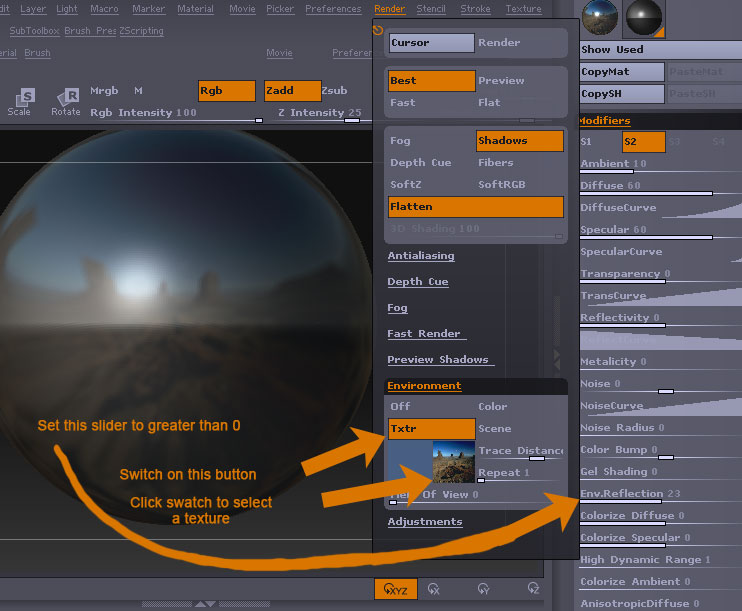This screenshot has height=611, width=742.
Task: Toggle the Flatten button
Action: [476, 206]
